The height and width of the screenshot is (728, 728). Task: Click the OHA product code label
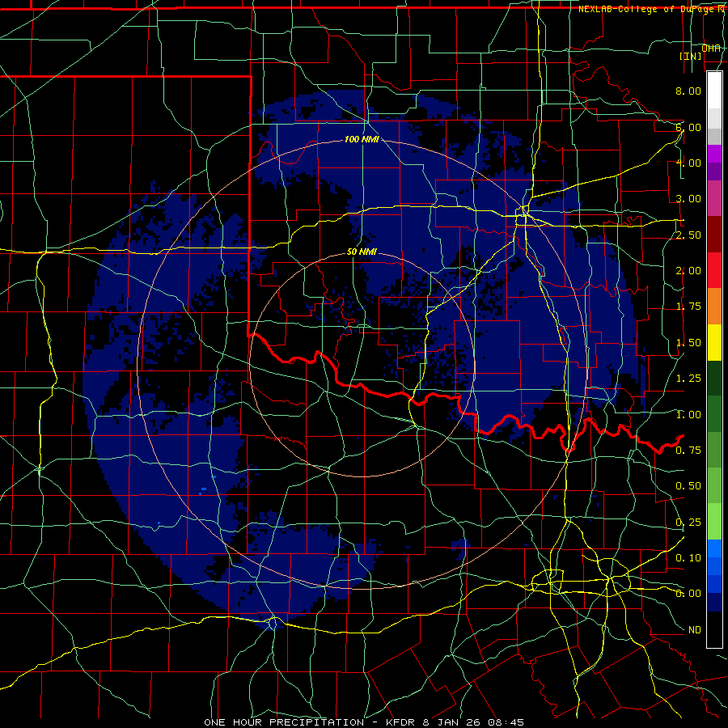711,48
